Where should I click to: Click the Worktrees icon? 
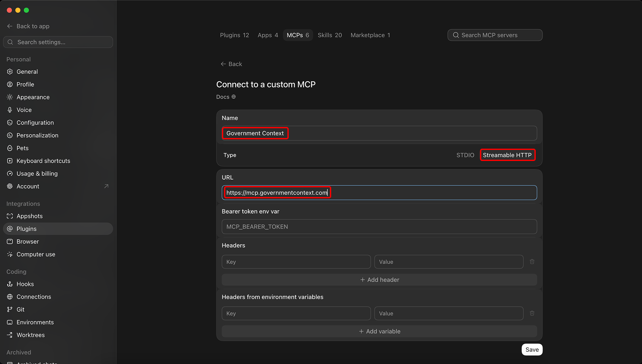[x=10, y=335]
